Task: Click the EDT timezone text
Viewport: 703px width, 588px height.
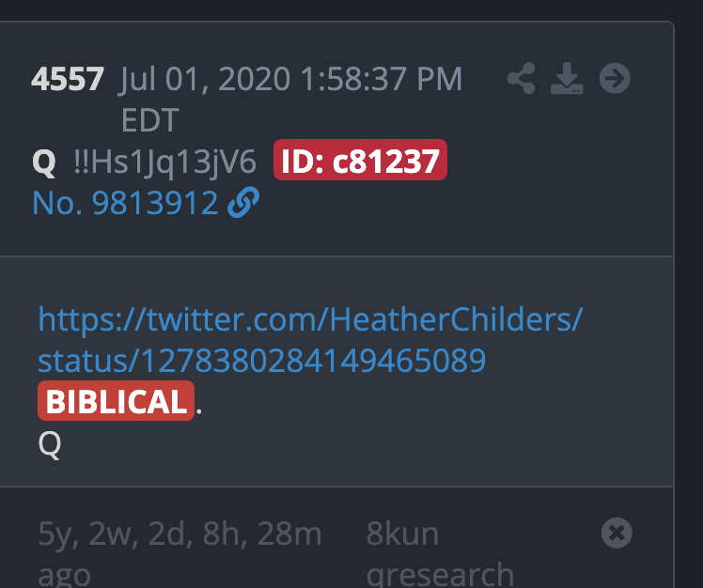Action: pyautogui.click(x=150, y=120)
